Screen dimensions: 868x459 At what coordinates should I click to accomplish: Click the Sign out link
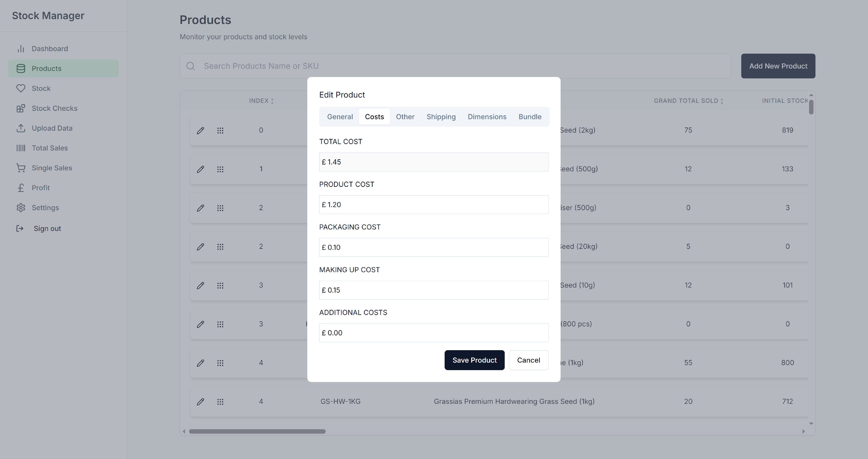pos(47,228)
